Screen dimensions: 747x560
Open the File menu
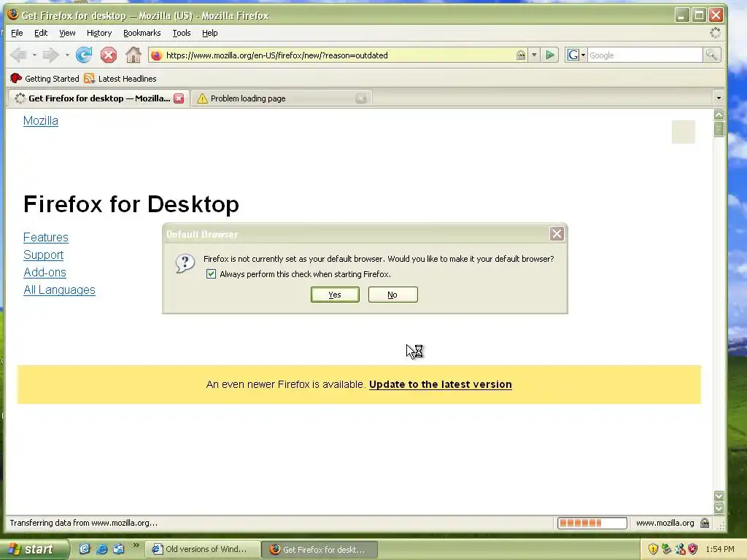click(17, 33)
